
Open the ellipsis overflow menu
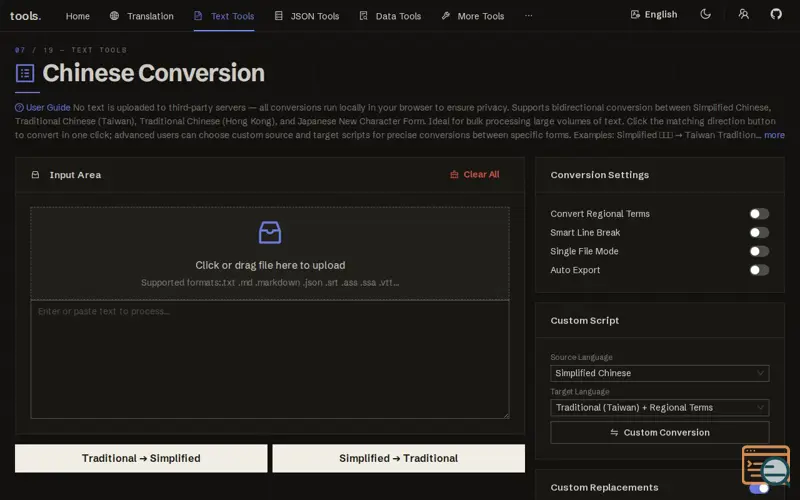529,16
